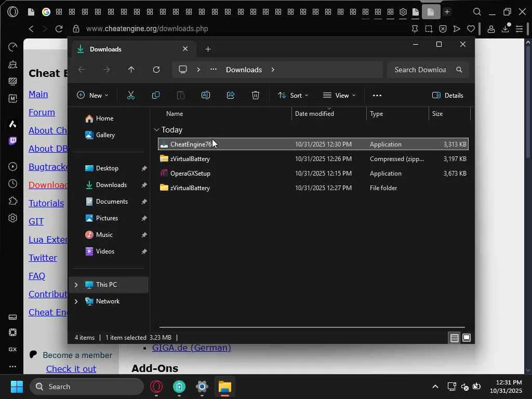The width and height of the screenshot is (532, 399).
Task: Share the selected file via toolbar icon
Action: click(x=231, y=96)
